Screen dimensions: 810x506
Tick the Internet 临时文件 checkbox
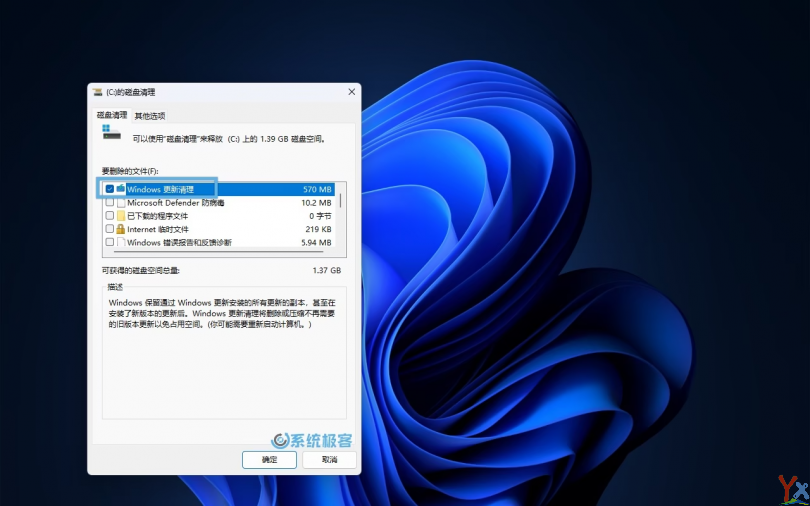[x=110, y=229]
